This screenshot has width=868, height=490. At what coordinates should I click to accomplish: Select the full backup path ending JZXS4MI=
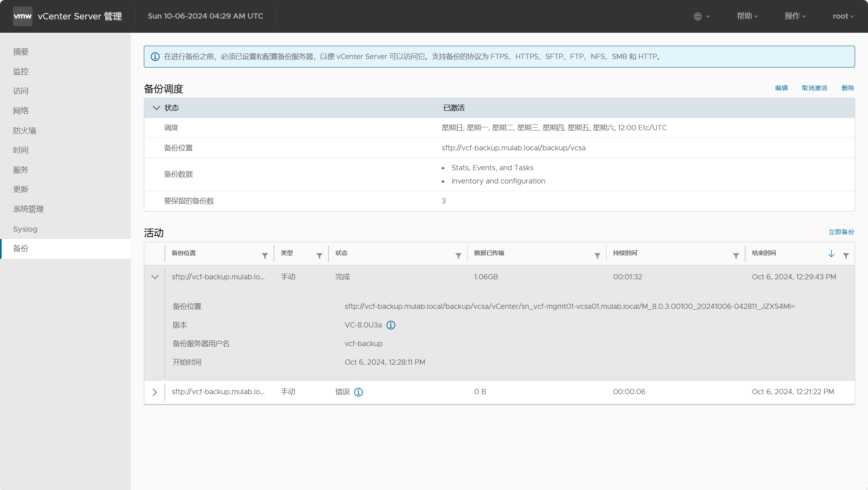(x=570, y=306)
